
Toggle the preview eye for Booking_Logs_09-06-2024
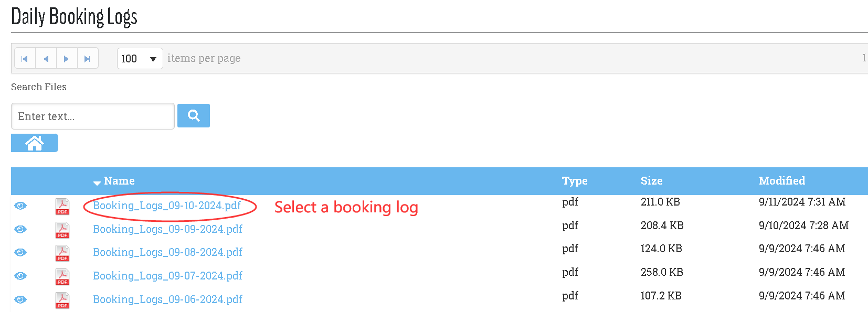click(20, 299)
